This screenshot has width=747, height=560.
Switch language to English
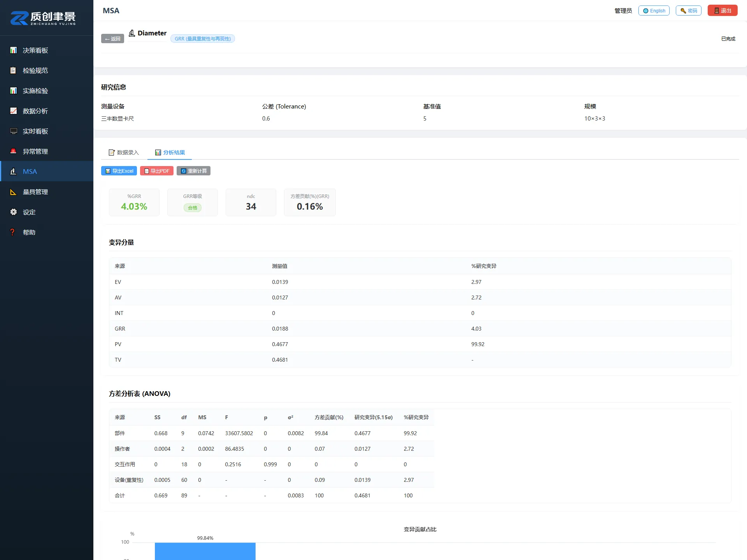click(x=654, y=10)
